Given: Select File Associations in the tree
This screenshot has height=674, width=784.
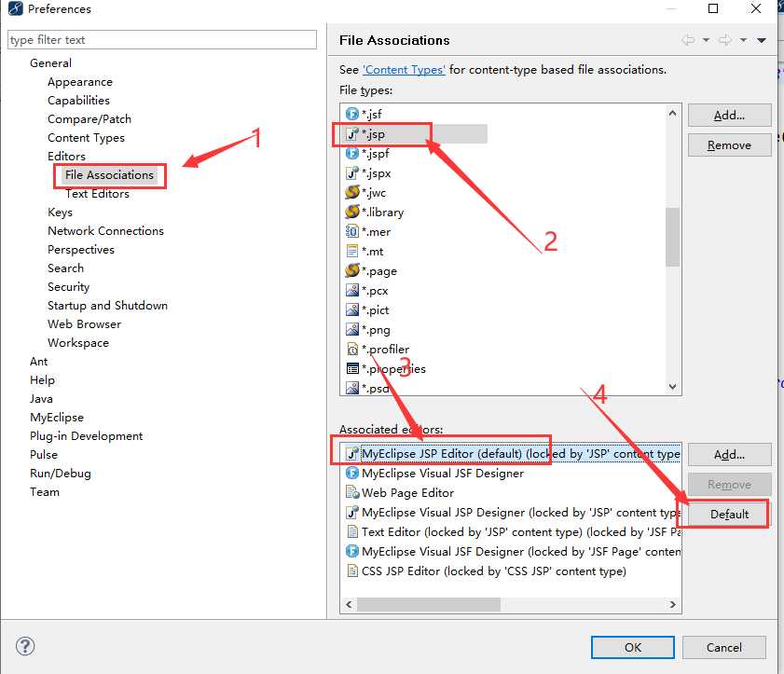Looking at the screenshot, I should 109,175.
